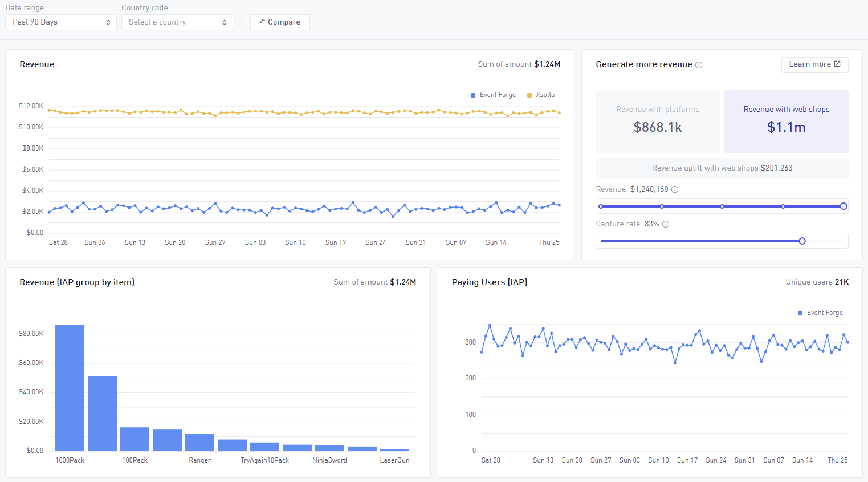Click the chevron arrows in the country selector
Screen dimensions: 868x482
click(x=225, y=22)
